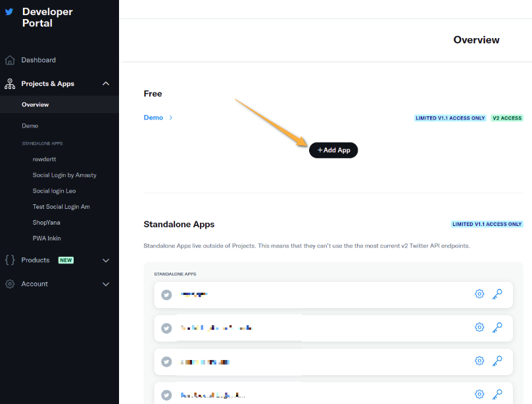The height and width of the screenshot is (404, 532).
Task: Click the +Add App button
Action: 333,150
